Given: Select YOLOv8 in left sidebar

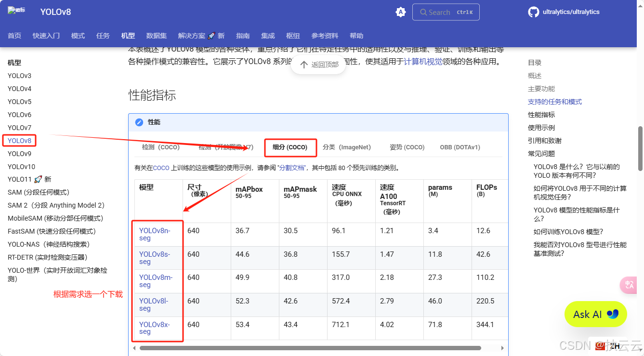Looking at the screenshot, I should [19, 141].
